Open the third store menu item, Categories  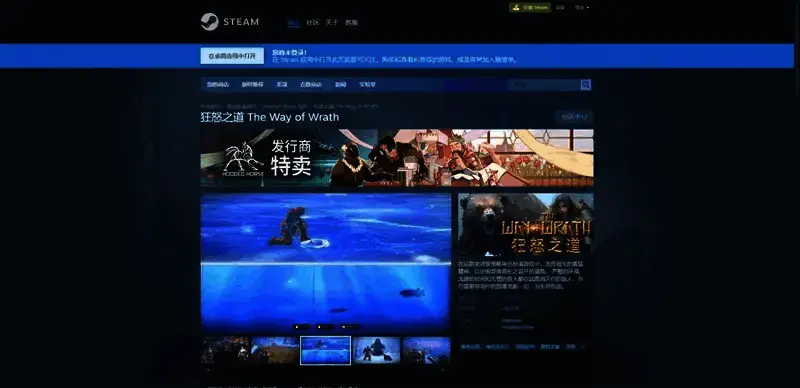click(x=282, y=85)
